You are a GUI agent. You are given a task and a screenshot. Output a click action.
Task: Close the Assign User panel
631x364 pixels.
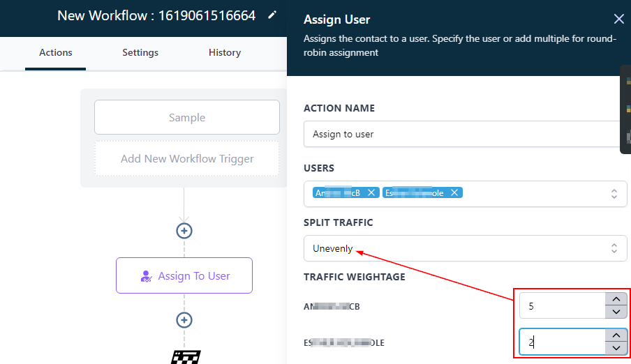(618, 20)
